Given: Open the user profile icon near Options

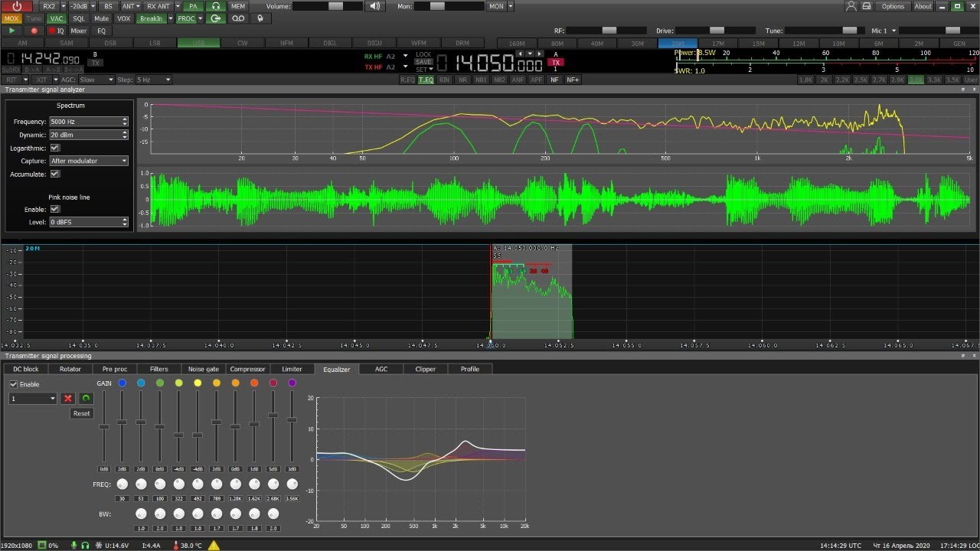Looking at the screenshot, I should coord(851,6).
